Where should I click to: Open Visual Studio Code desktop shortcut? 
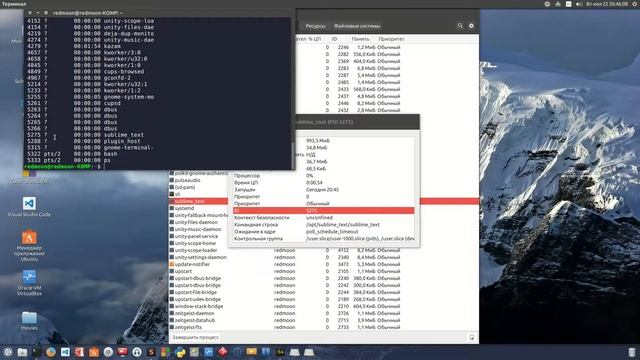(29, 207)
